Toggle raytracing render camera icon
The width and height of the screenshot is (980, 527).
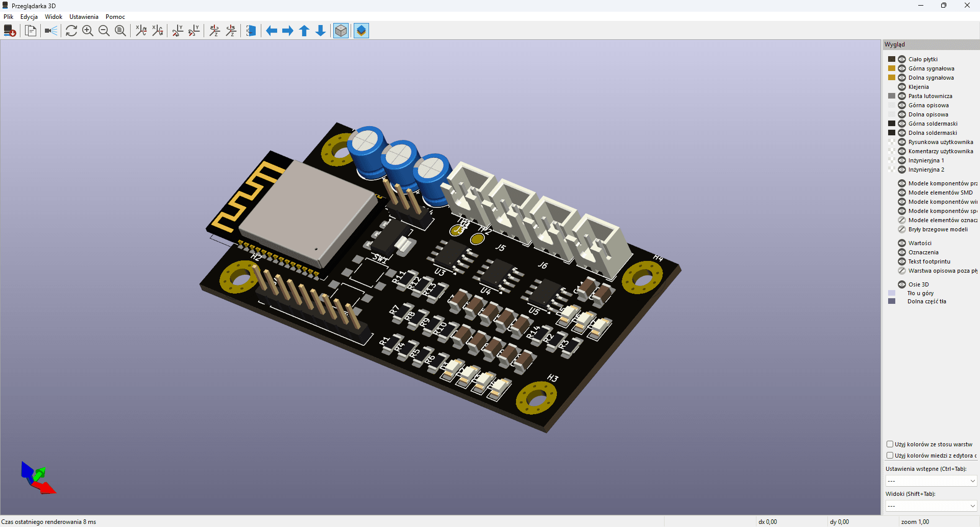click(51, 31)
